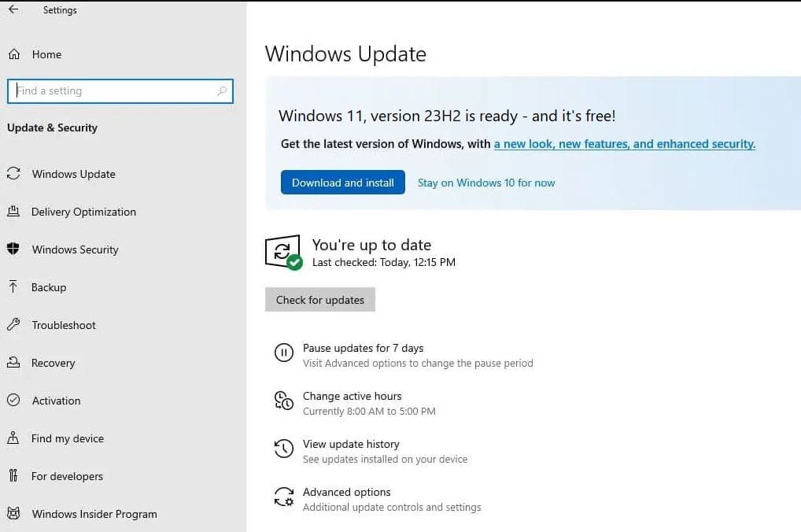
Task: Select For developers in sidebar
Action: [x=67, y=476]
